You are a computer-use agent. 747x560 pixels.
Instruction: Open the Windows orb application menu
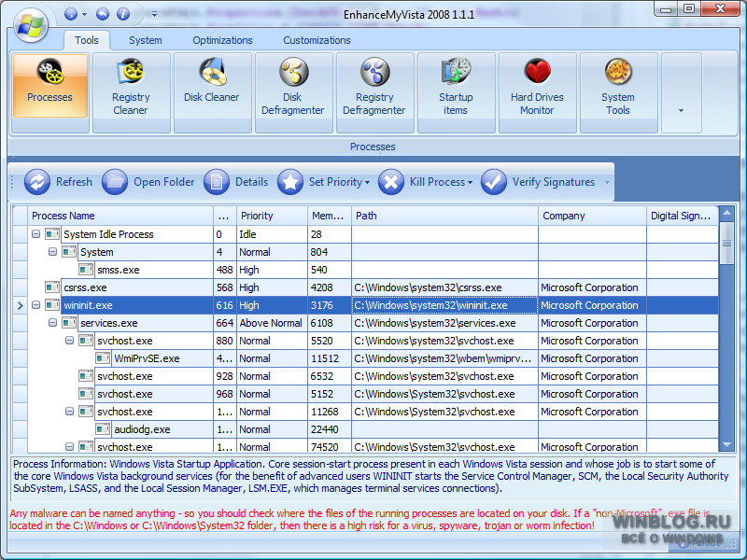31,25
